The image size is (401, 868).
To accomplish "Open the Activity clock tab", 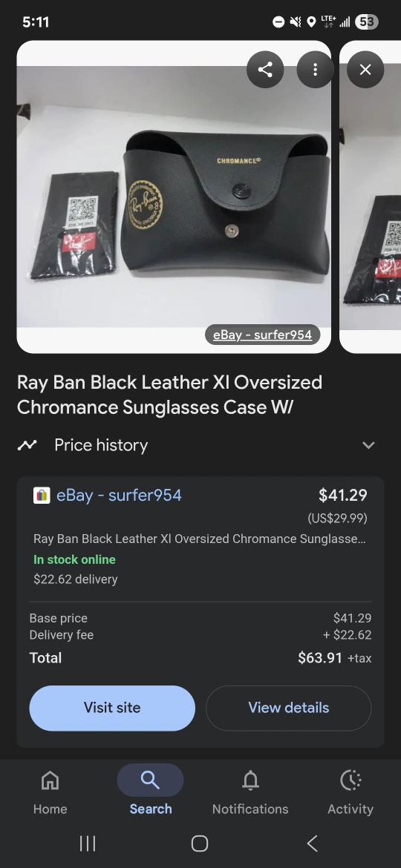I will [x=351, y=793].
